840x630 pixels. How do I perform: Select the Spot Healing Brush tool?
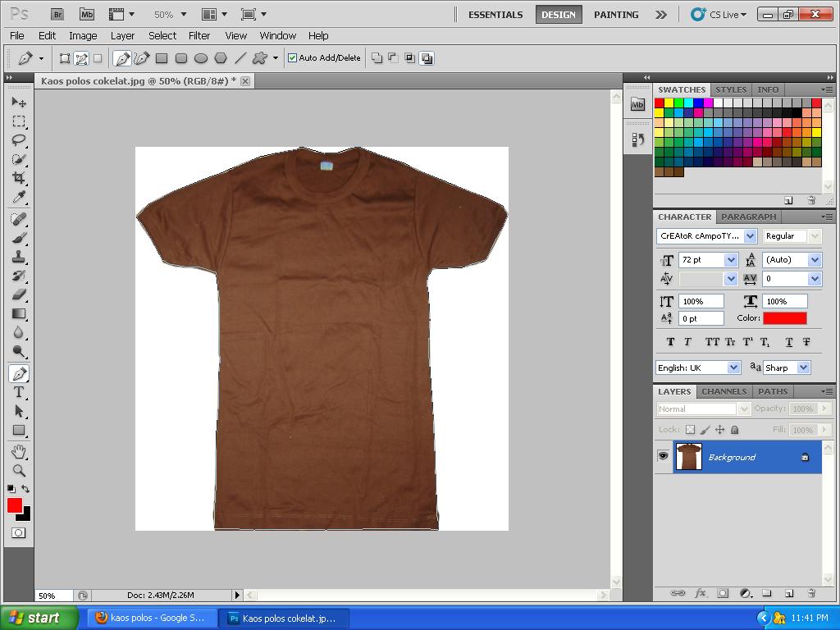pos(19,219)
